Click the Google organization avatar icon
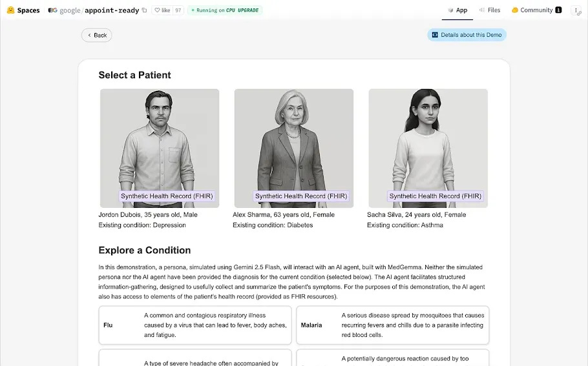Screen dimensions: 588x366 point(52,10)
